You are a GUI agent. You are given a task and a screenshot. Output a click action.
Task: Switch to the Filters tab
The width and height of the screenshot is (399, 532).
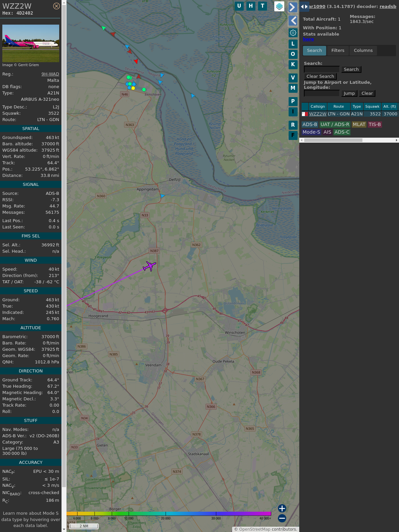[337, 51]
